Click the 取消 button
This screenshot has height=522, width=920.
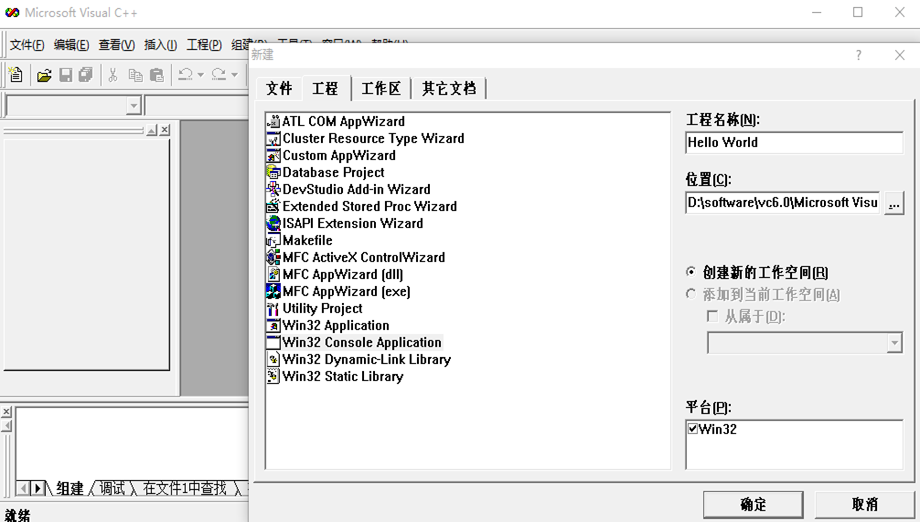tap(864, 504)
